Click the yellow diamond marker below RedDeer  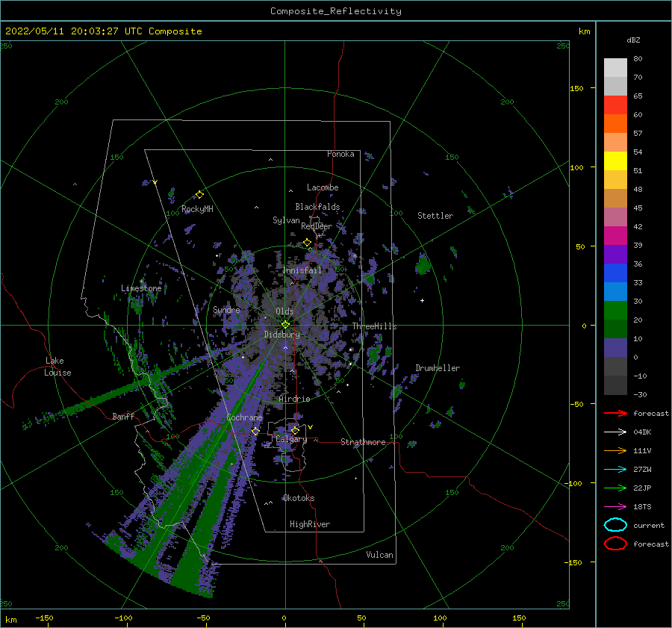pyautogui.click(x=307, y=243)
